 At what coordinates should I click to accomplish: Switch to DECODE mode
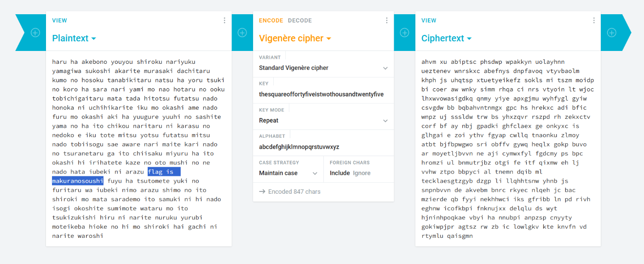tap(299, 20)
